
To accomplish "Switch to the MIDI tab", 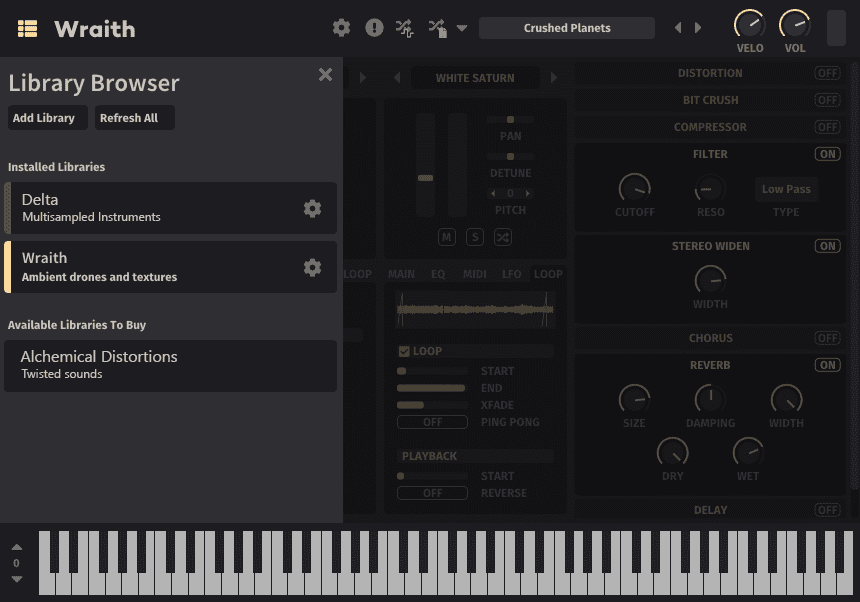I will 475,274.
